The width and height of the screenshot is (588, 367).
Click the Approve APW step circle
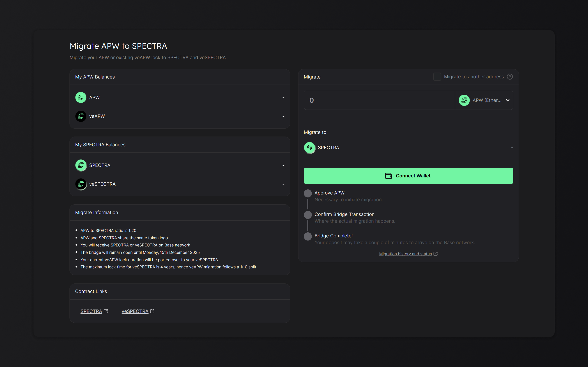pyautogui.click(x=308, y=193)
